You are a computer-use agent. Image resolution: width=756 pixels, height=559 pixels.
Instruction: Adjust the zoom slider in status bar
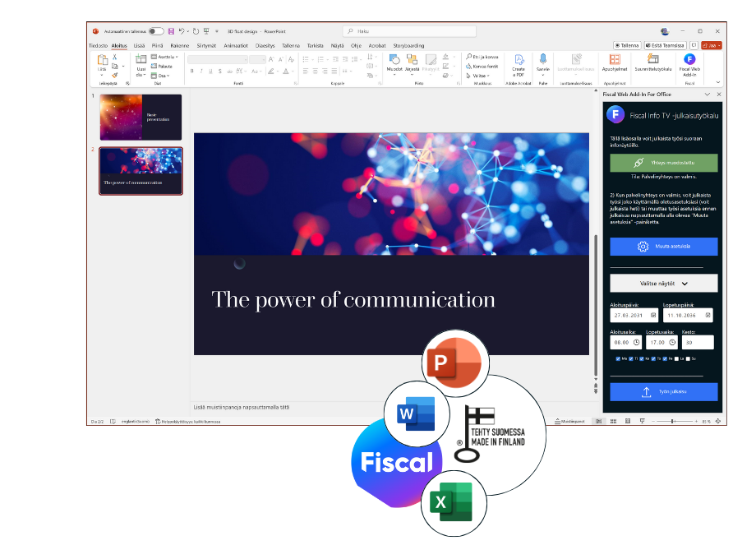pyautogui.click(x=672, y=421)
